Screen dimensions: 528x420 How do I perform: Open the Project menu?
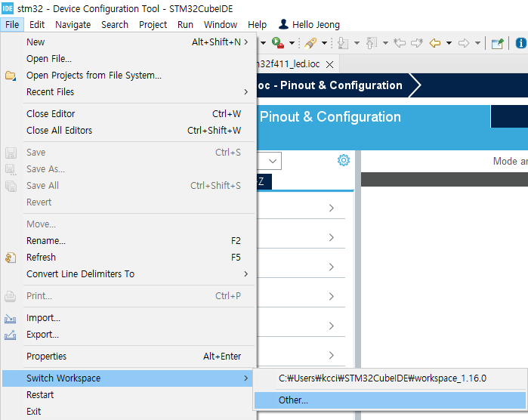tap(153, 25)
